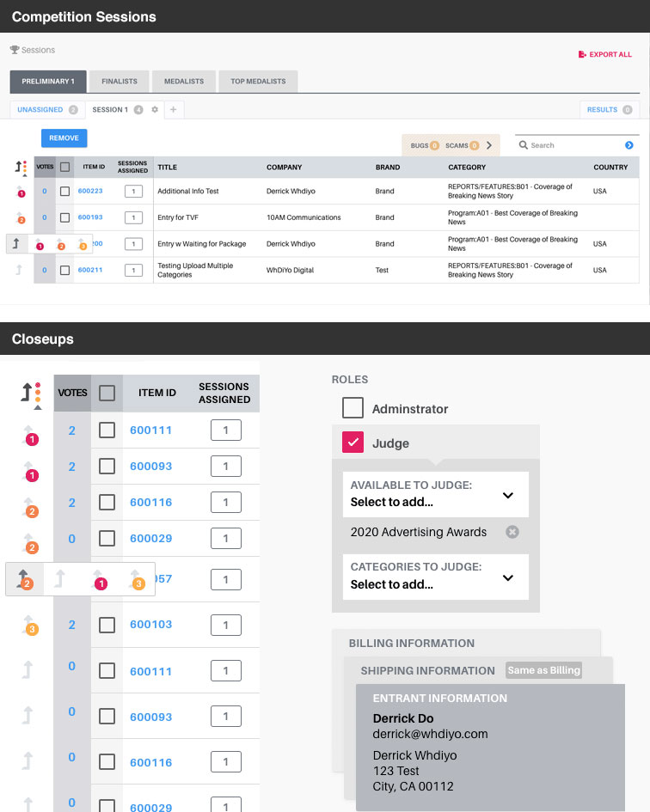
Task: Click priority arrow for item 600223
Action: pos(21,191)
